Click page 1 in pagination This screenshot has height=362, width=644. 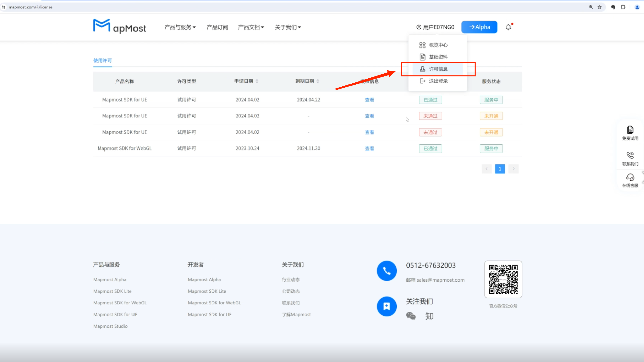coord(500,169)
